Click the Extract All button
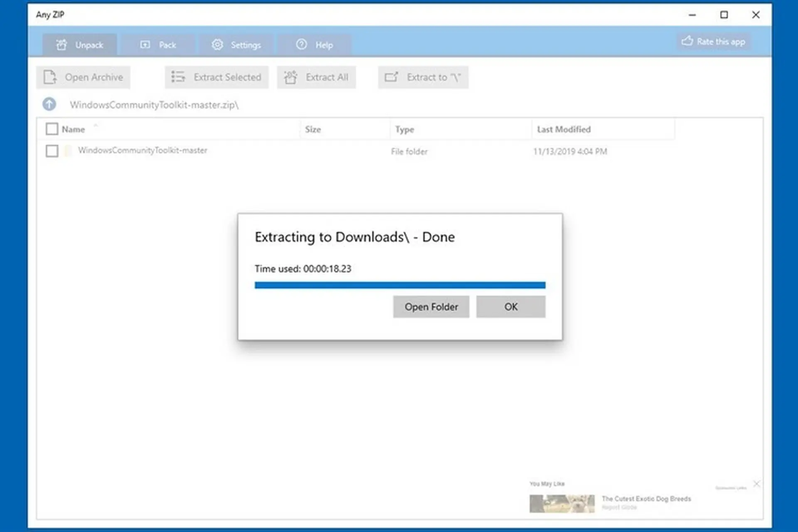The height and width of the screenshot is (532, 798). point(316,77)
